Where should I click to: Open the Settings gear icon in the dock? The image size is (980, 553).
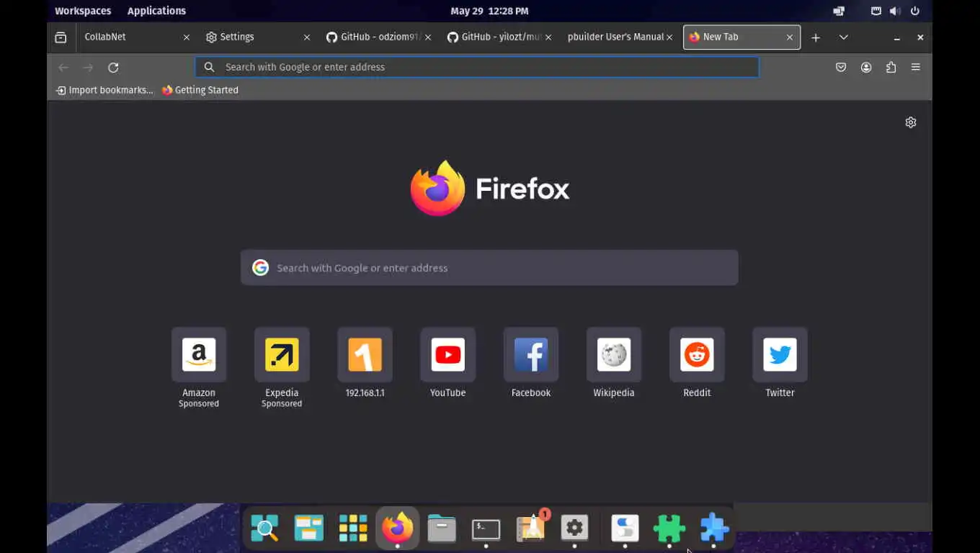(x=574, y=529)
